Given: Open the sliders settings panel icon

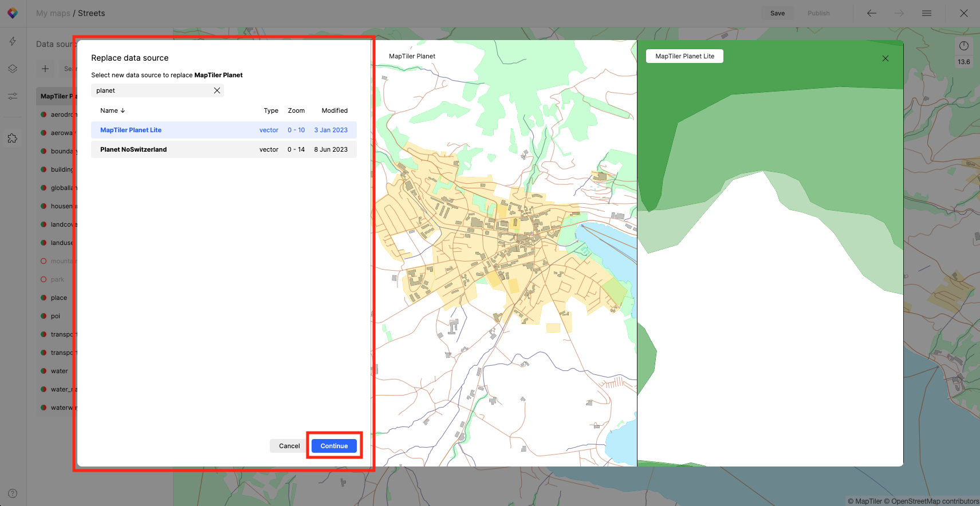Looking at the screenshot, I should pyautogui.click(x=13, y=96).
